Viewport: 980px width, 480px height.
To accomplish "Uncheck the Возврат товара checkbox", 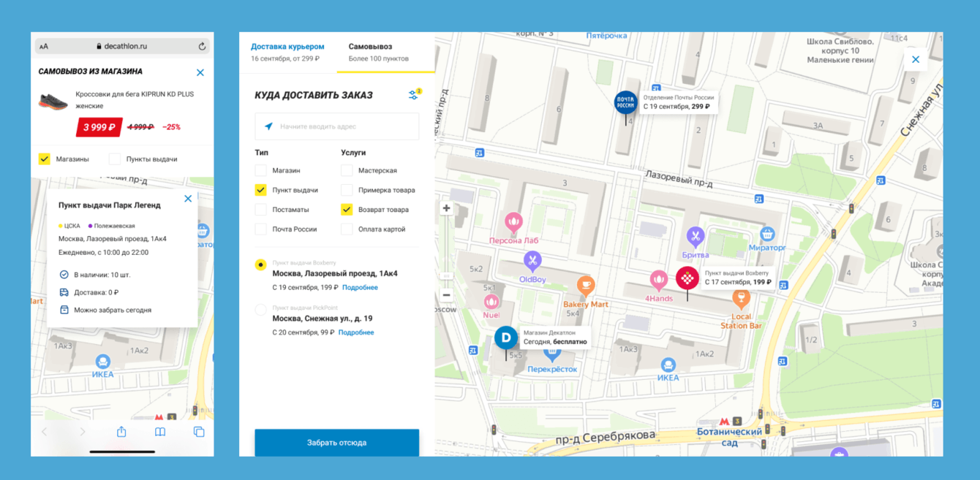I will (x=347, y=210).
